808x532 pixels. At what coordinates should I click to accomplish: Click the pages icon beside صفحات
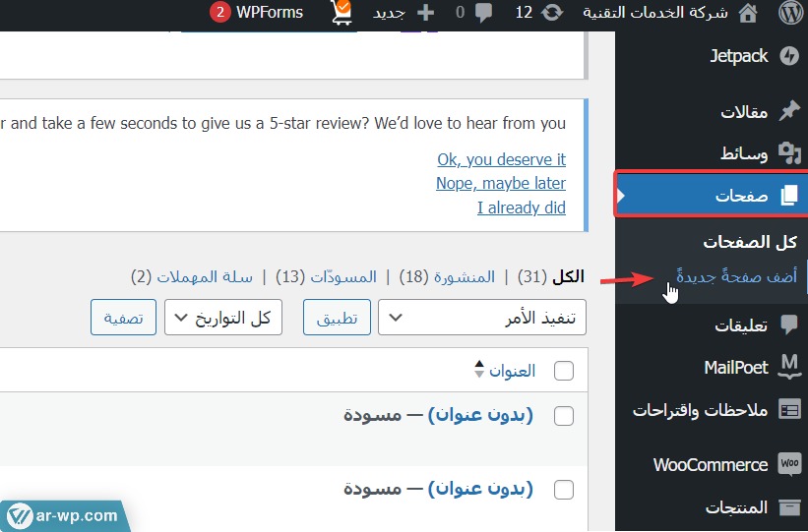[x=789, y=195]
